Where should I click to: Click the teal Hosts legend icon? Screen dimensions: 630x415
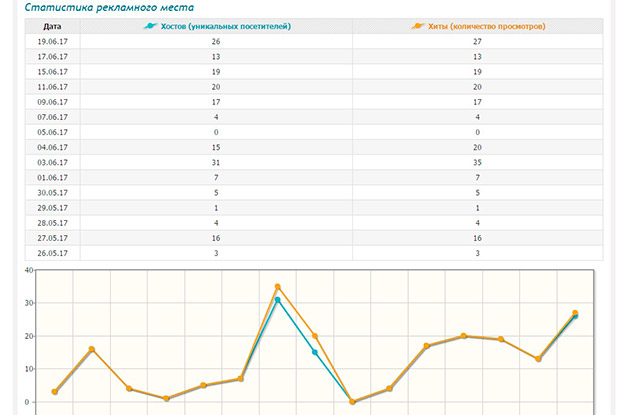pyautogui.click(x=151, y=26)
